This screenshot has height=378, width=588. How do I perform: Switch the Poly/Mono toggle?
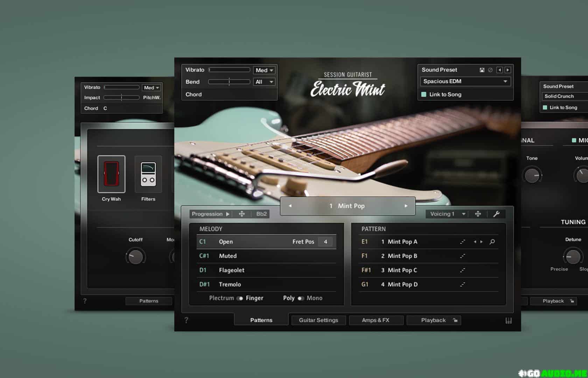pyautogui.click(x=301, y=298)
